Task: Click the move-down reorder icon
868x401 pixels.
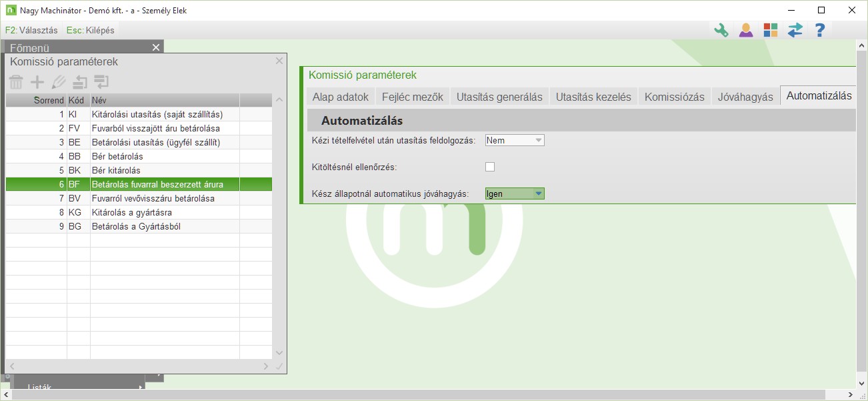Action: (101, 82)
